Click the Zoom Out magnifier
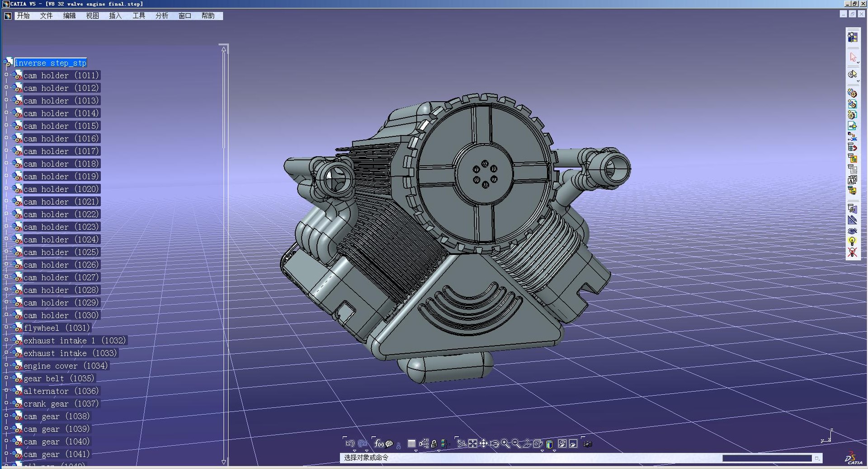Screen dimensions: 868x469 pos(516,444)
